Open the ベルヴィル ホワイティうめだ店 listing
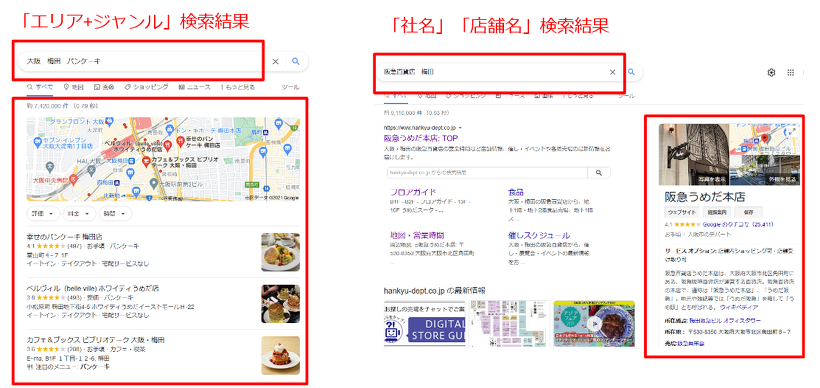 [93, 288]
